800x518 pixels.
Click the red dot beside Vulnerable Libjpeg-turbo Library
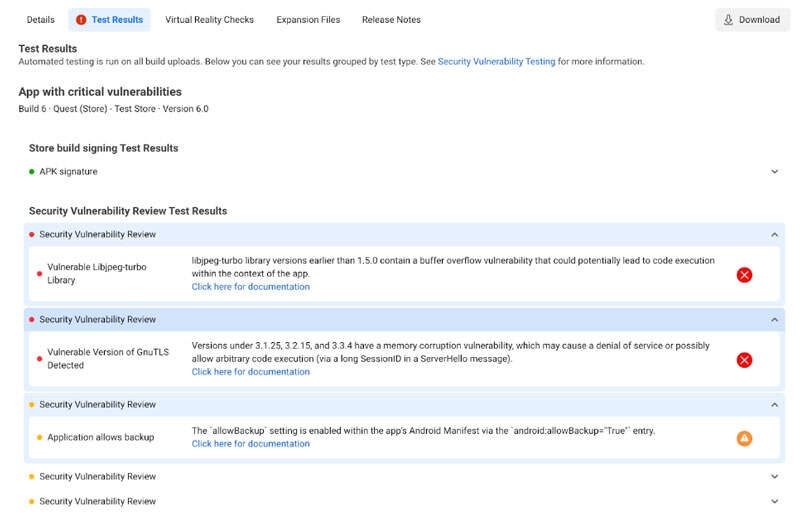(x=40, y=269)
